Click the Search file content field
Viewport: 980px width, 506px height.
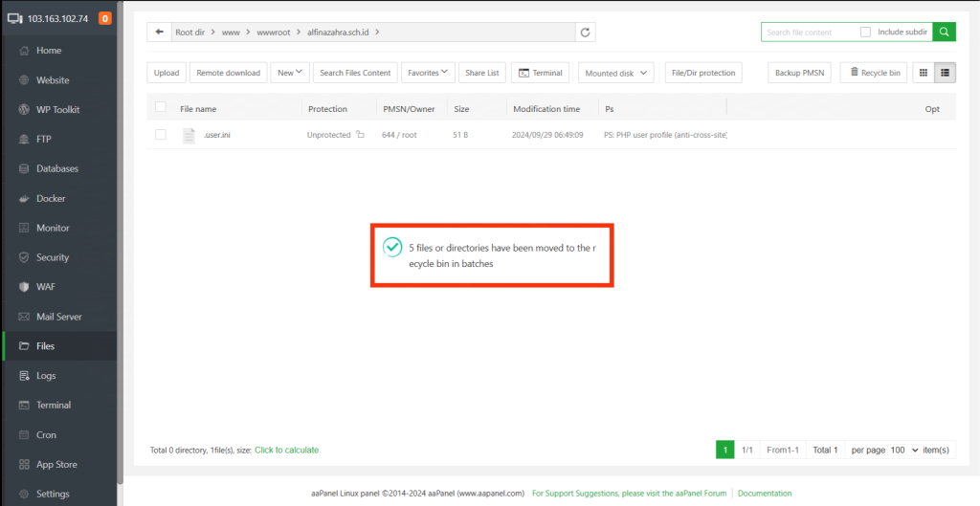(x=809, y=32)
